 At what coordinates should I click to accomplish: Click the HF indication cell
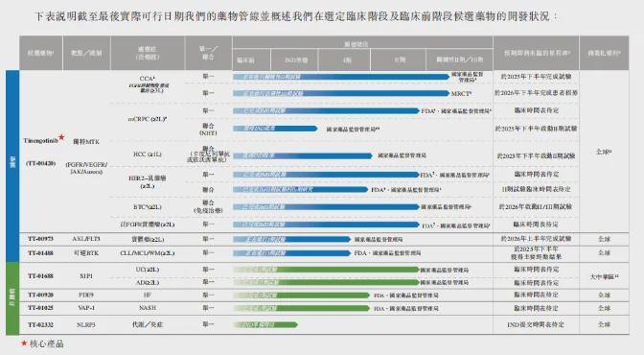[147, 295]
